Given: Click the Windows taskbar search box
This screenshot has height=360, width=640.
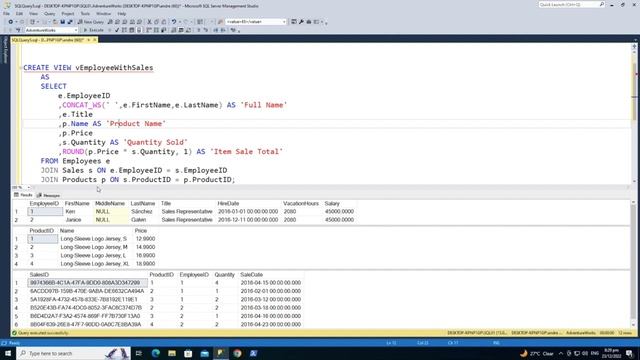Looking at the screenshot, I should tap(73, 353).
